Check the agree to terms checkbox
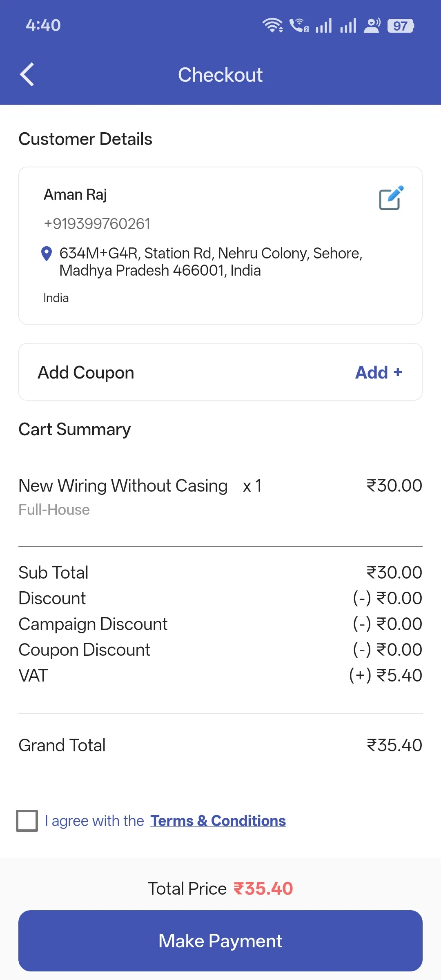Viewport: 441px width, 980px height. (27, 821)
